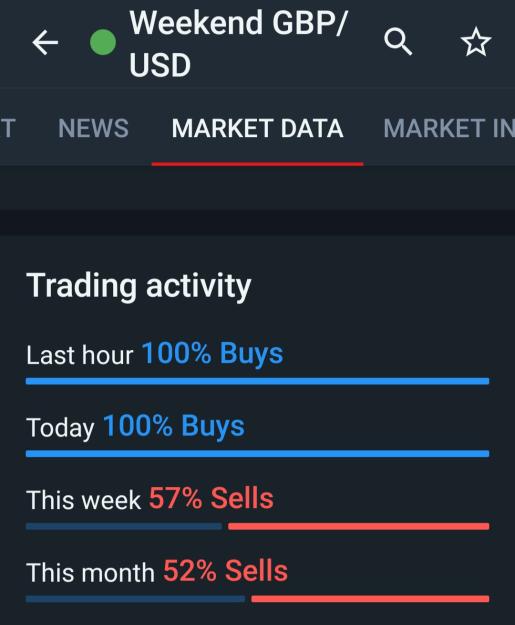Image resolution: width=515 pixels, height=625 pixels.
Task: Tap the back arrow icon
Action: click(45, 42)
